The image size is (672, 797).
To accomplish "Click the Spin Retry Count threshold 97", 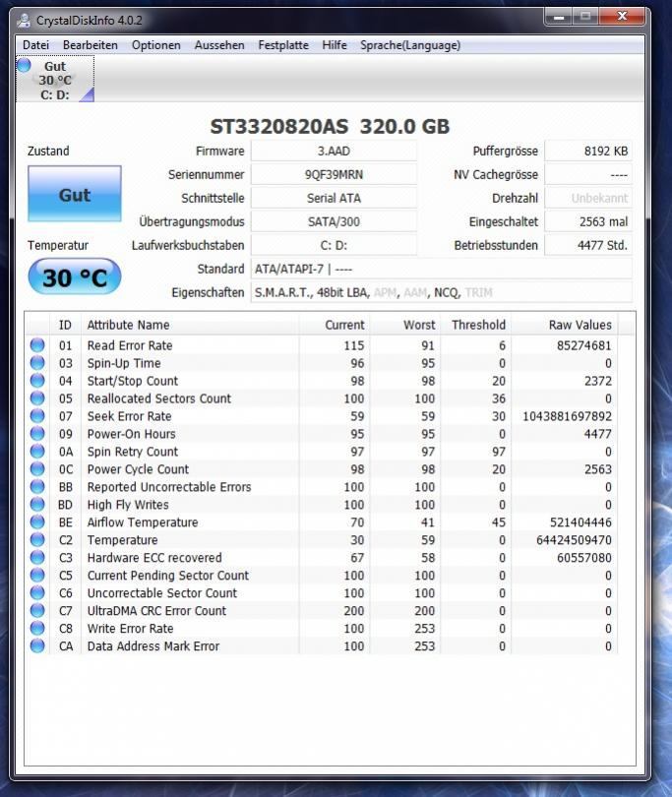I will coord(499,452).
